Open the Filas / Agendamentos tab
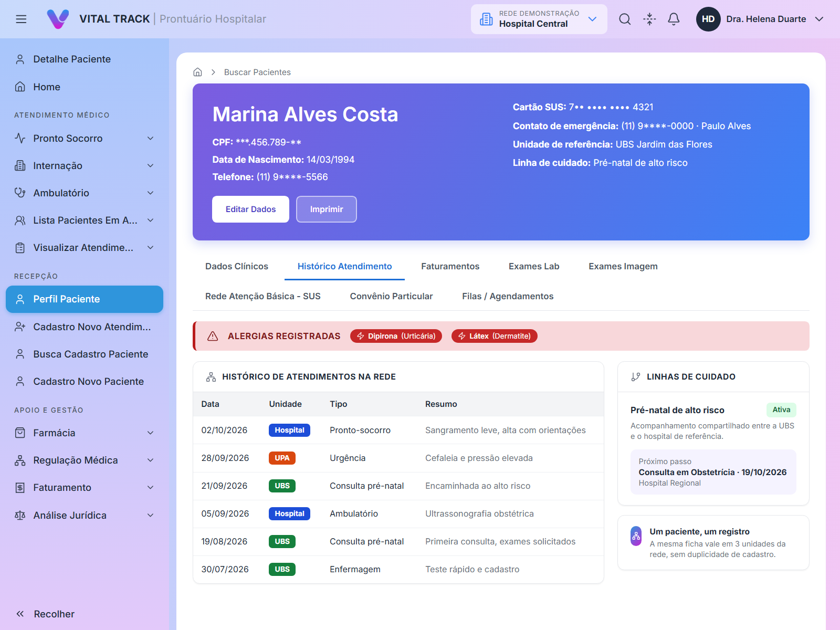The image size is (840, 630). [x=508, y=296]
